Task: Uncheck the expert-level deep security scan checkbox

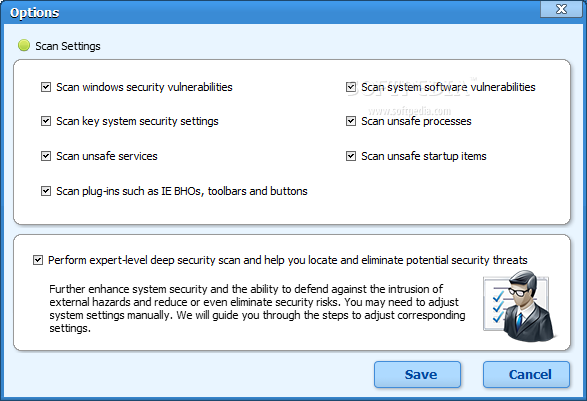Action: pos(38,260)
